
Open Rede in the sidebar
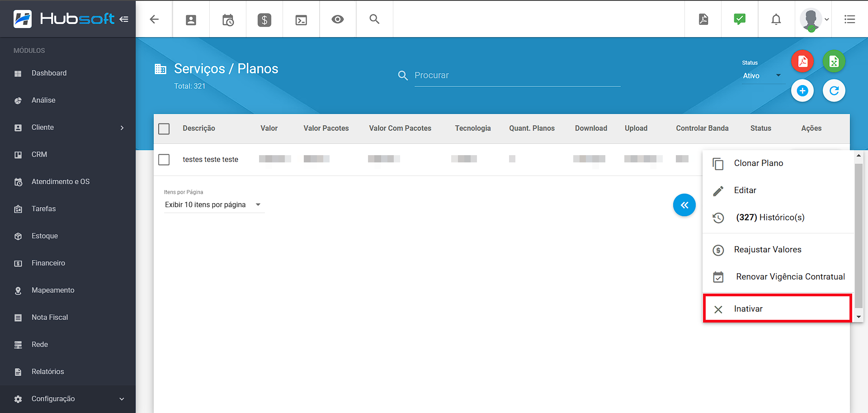click(x=68, y=345)
